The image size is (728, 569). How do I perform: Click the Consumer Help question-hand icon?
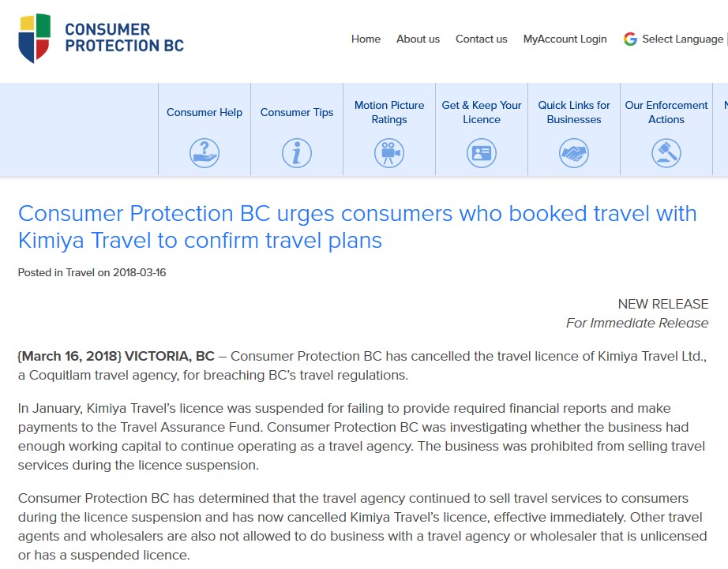tap(205, 152)
